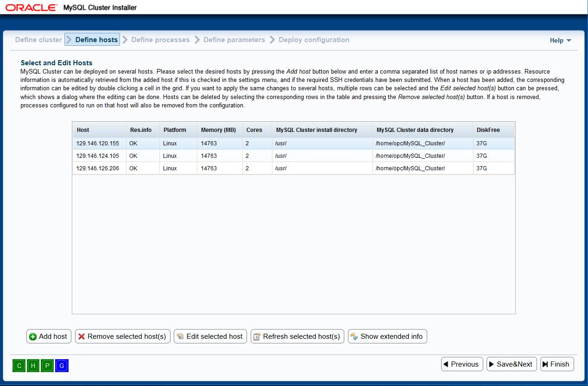Click the green H status square
Viewport: 588px width, 386px height.
(x=33, y=366)
